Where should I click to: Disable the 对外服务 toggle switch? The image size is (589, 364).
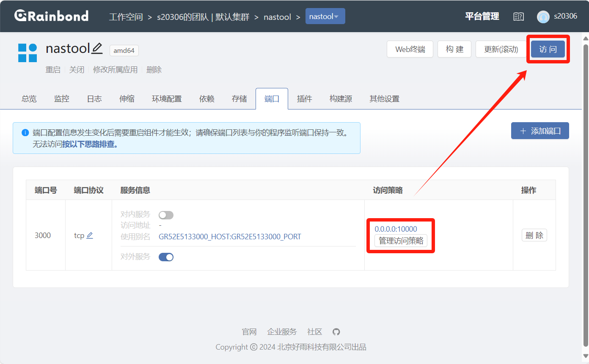[x=166, y=257]
